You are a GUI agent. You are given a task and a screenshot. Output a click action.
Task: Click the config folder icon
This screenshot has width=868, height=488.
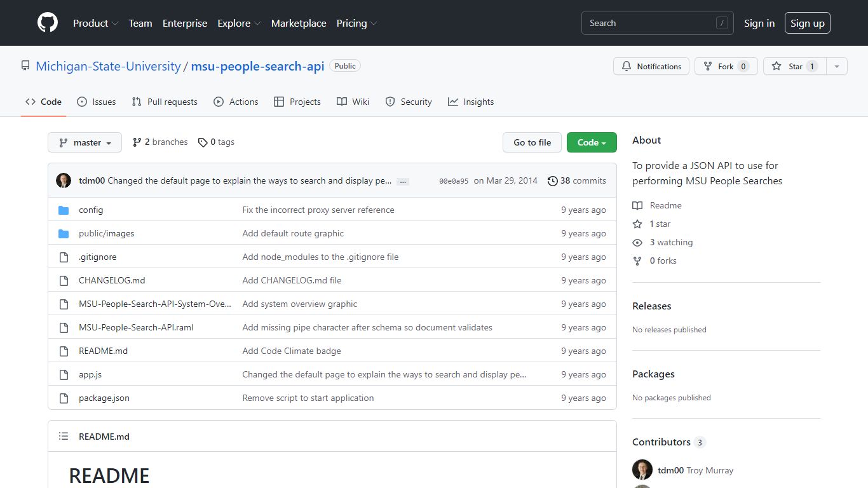point(64,210)
